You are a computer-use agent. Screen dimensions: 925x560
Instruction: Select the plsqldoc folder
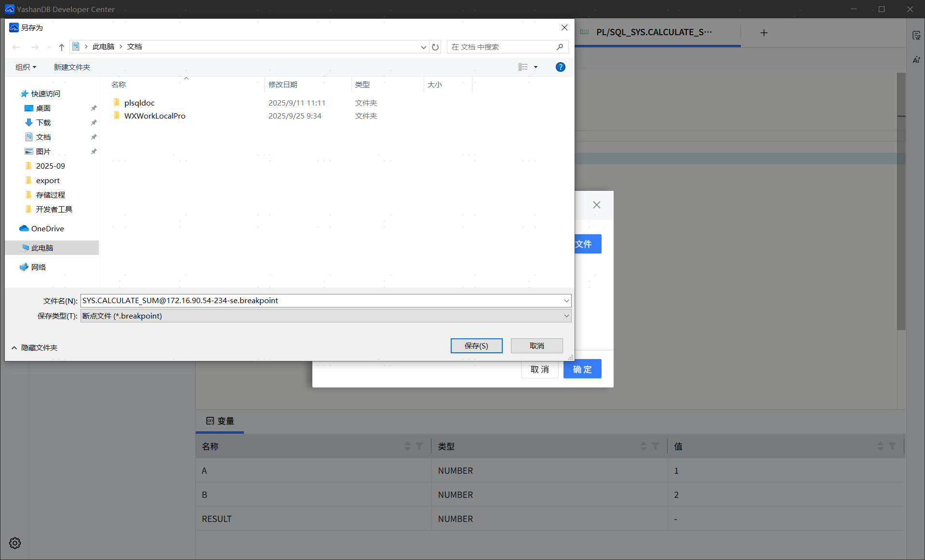[x=139, y=103]
